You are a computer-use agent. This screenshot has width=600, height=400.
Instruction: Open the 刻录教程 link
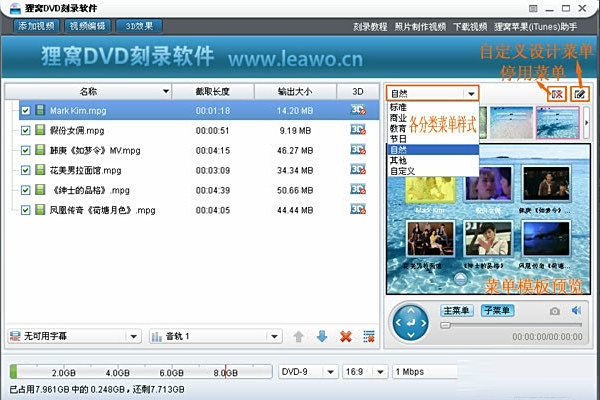(370, 27)
